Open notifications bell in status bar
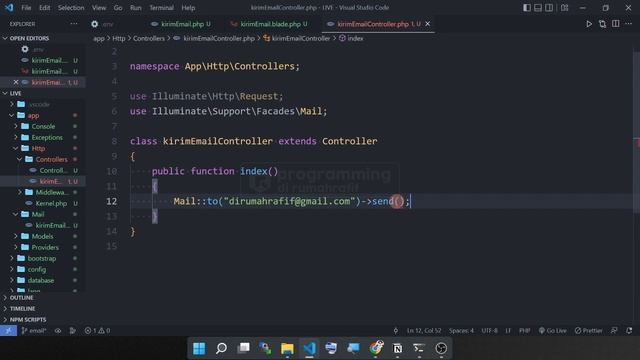Screen dimensions: 640x360 coord(629,331)
